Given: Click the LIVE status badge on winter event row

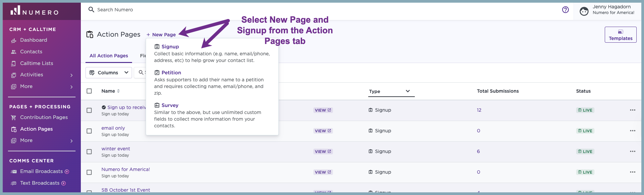Looking at the screenshot, I should tap(585, 151).
